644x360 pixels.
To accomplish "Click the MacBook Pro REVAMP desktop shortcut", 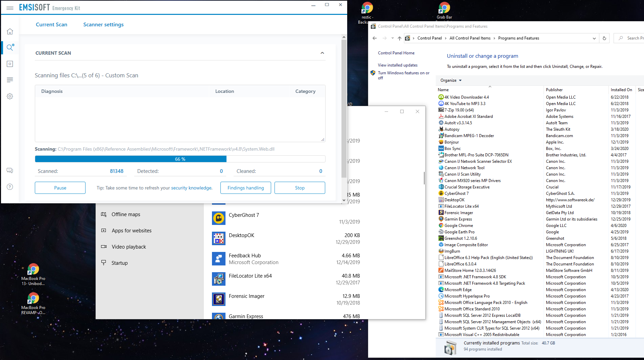I will point(33,303).
